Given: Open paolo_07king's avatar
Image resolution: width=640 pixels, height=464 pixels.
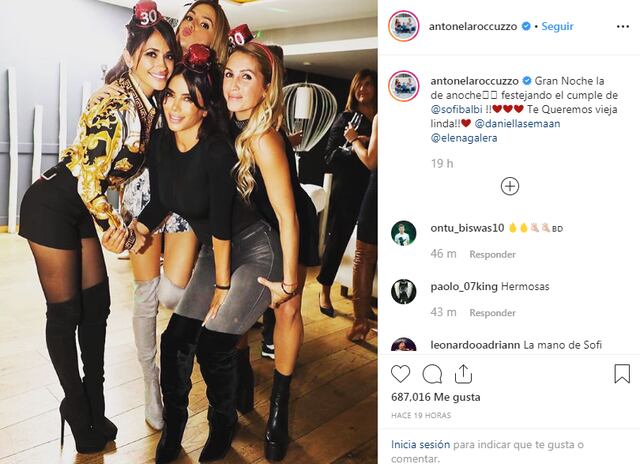Looking at the screenshot, I should click(x=403, y=291).
